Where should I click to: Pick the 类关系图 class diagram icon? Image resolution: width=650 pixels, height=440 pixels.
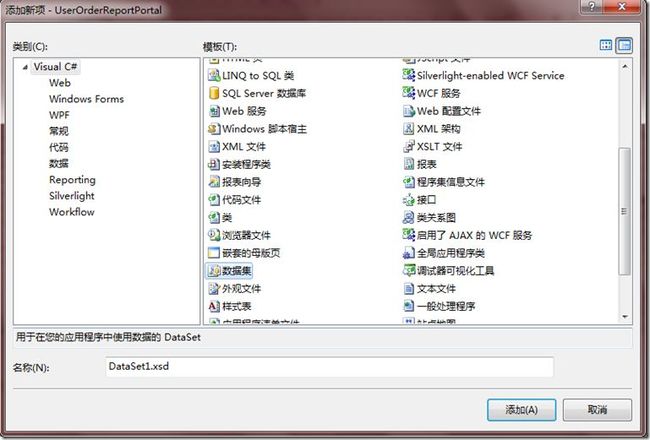click(409, 217)
